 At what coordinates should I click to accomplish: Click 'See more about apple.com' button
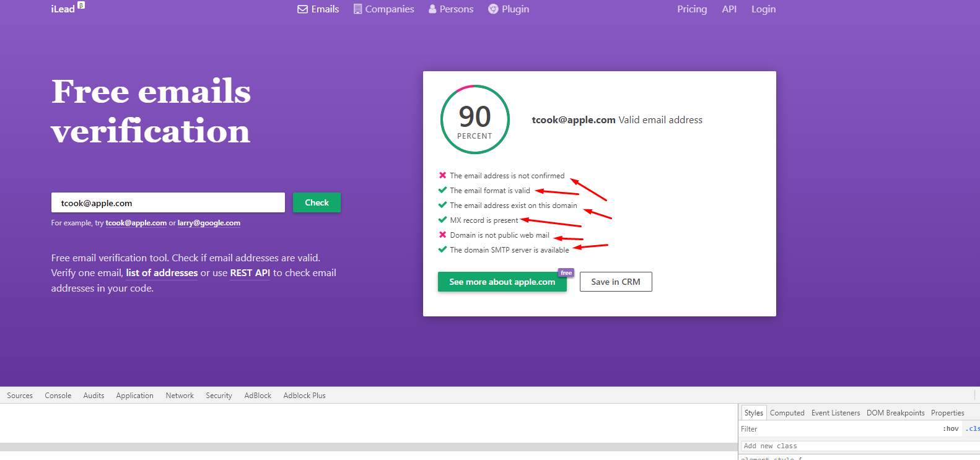pyautogui.click(x=502, y=282)
